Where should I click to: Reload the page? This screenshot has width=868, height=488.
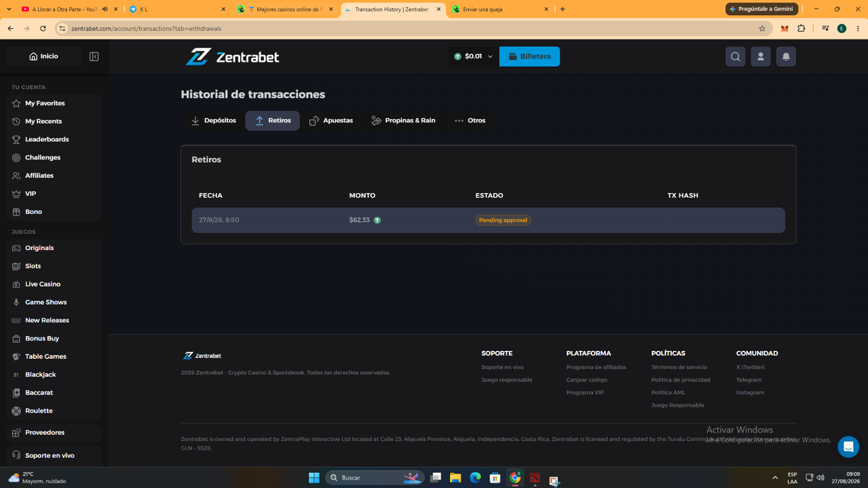click(43, 28)
